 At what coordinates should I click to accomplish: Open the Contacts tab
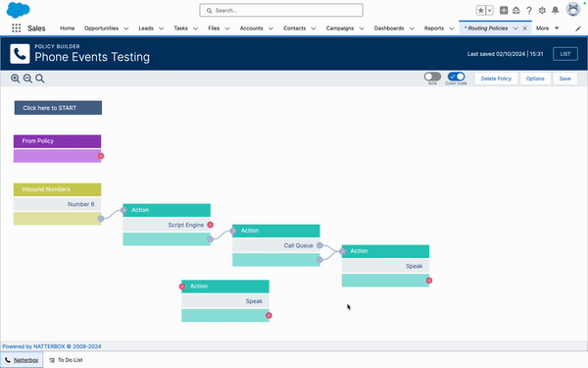(294, 28)
